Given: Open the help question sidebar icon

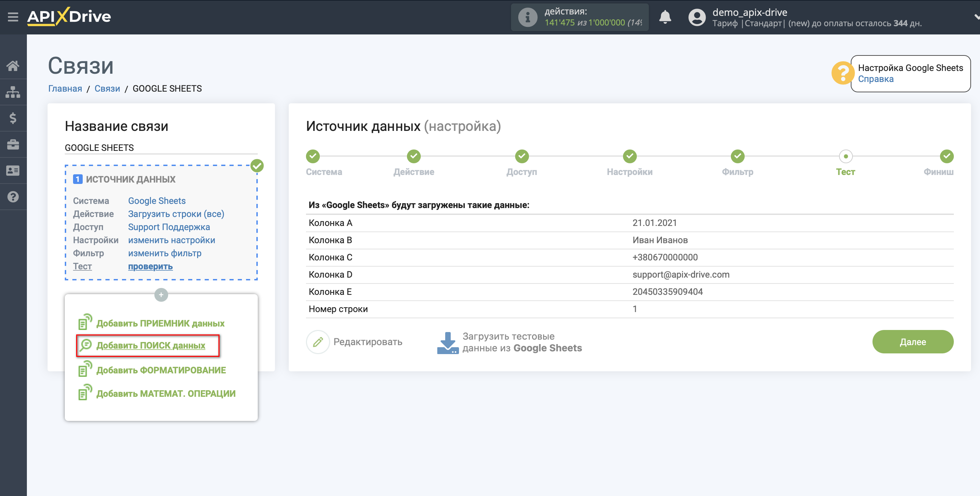Looking at the screenshot, I should [x=13, y=197].
